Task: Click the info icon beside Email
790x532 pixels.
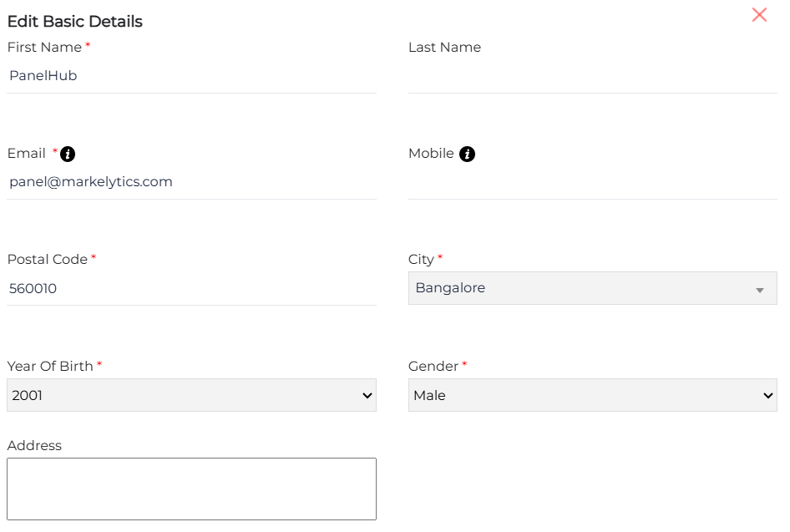Action: [x=68, y=154]
